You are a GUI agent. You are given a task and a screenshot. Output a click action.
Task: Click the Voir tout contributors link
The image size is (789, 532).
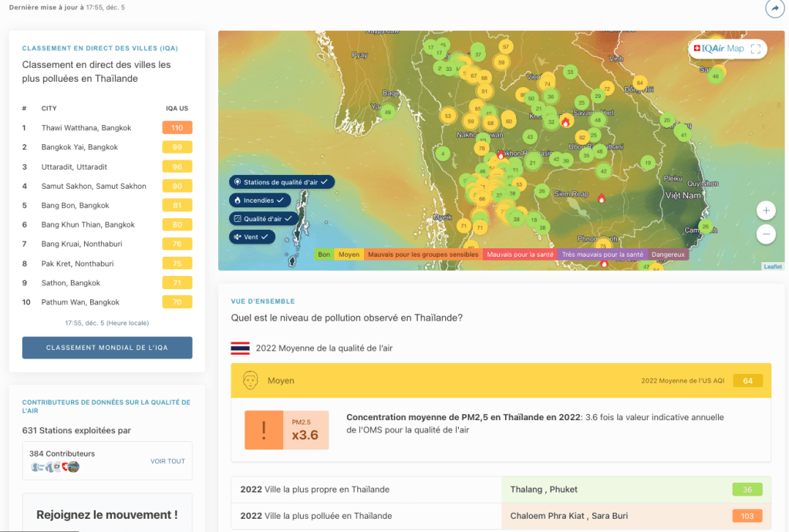(x=167, y=461)
